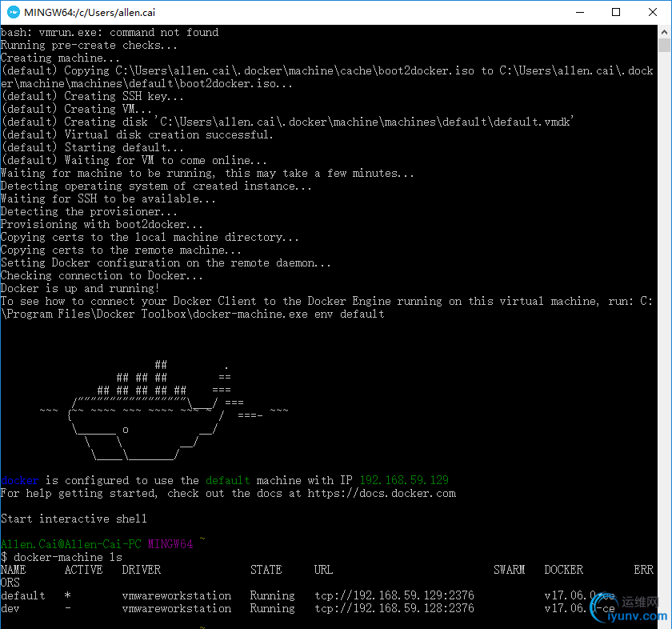Click the text 'bash: vmrun.exe: command not found'
672x629 pixels.
pos(110,33)
